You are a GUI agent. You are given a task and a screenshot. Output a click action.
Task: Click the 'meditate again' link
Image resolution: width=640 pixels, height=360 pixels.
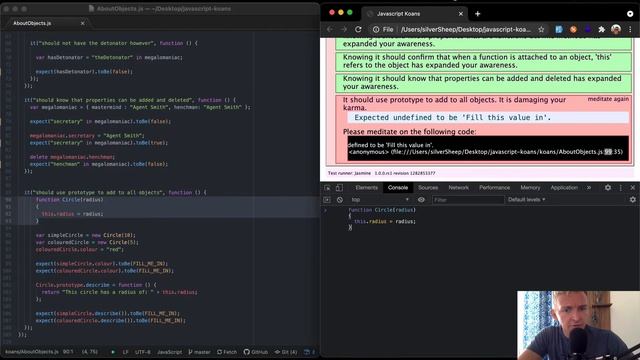(x=608, y=99)
